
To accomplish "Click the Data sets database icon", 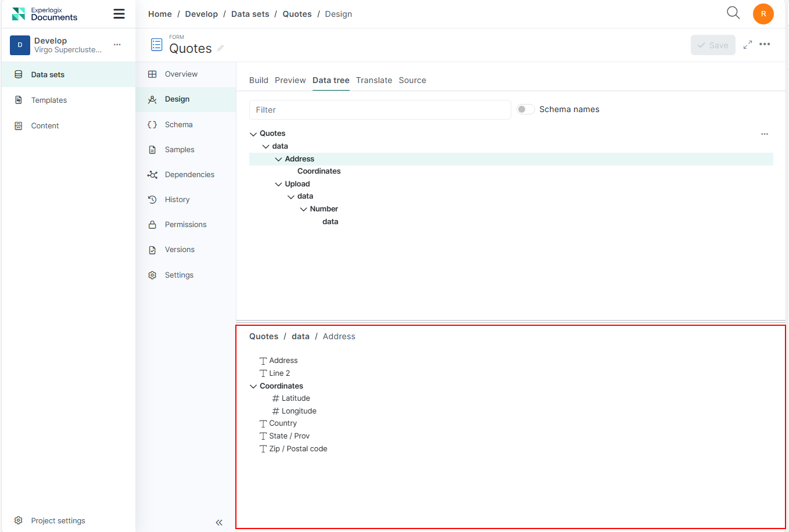I will pyautogui.click(x=19, y=74).
